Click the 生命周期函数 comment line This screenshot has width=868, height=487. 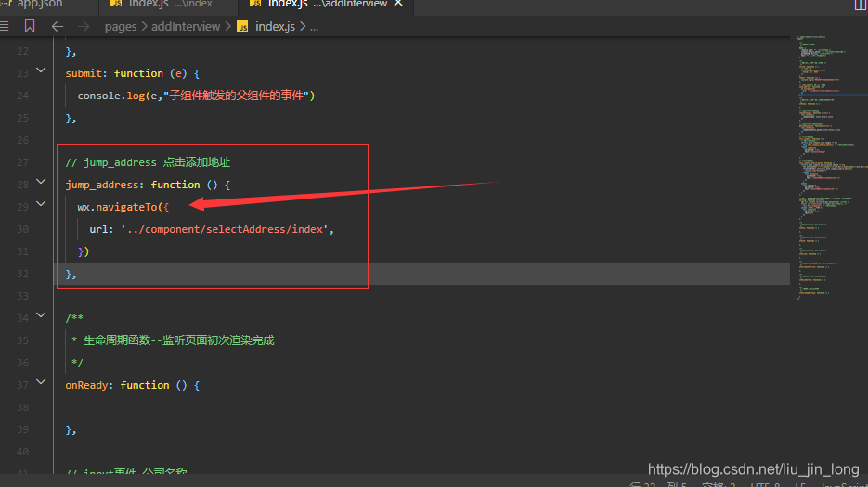click(173, 340)
